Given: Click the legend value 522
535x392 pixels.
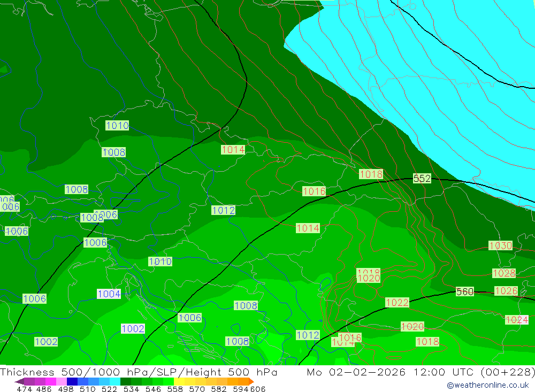Looking at the screenshot, I should pos(110,389).
